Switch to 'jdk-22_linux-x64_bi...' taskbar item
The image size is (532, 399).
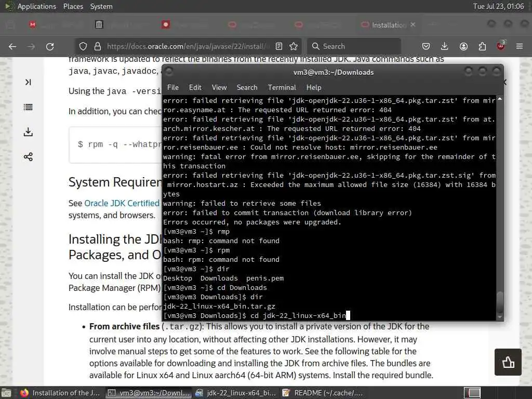tap(236, 393)
